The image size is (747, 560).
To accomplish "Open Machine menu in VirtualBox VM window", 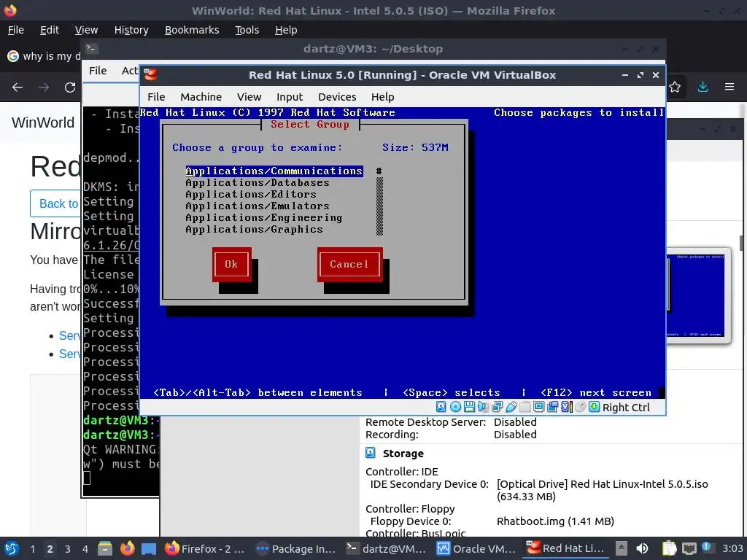I will (201, 97).
